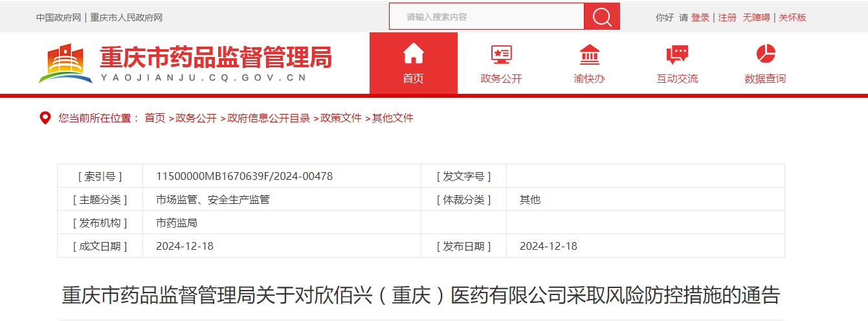Click the 登录 link

700,17
